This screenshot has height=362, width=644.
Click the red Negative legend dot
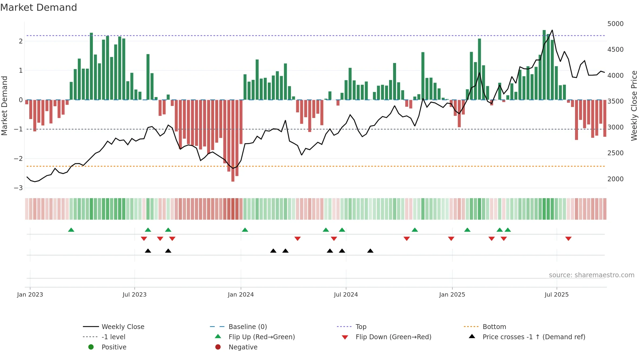[218, 347]
